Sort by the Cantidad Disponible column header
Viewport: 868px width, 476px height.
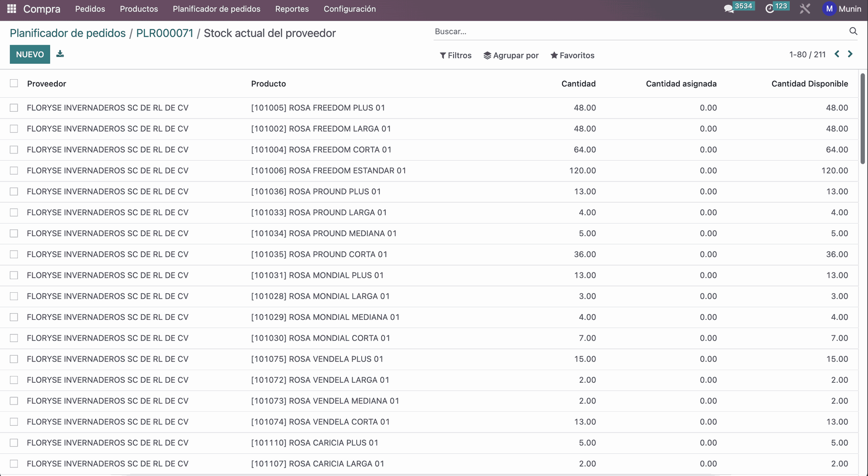[x=809, y=84]
